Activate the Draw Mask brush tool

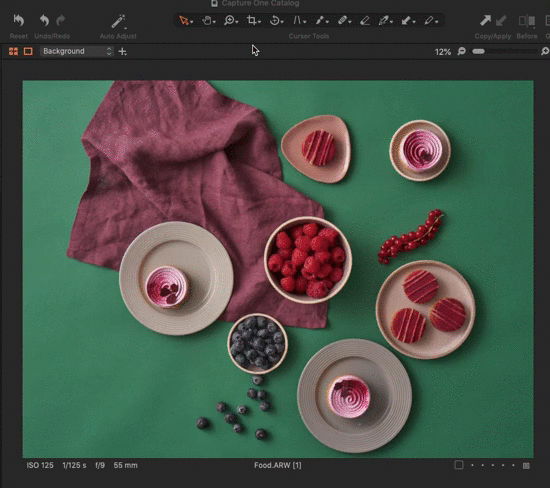coord(320,21)
